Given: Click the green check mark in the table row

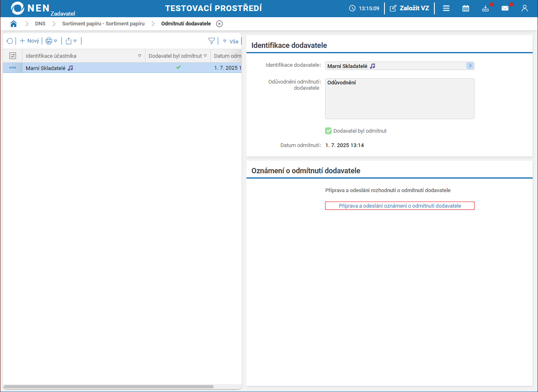Looking at the screenshot, I should 179,68.
